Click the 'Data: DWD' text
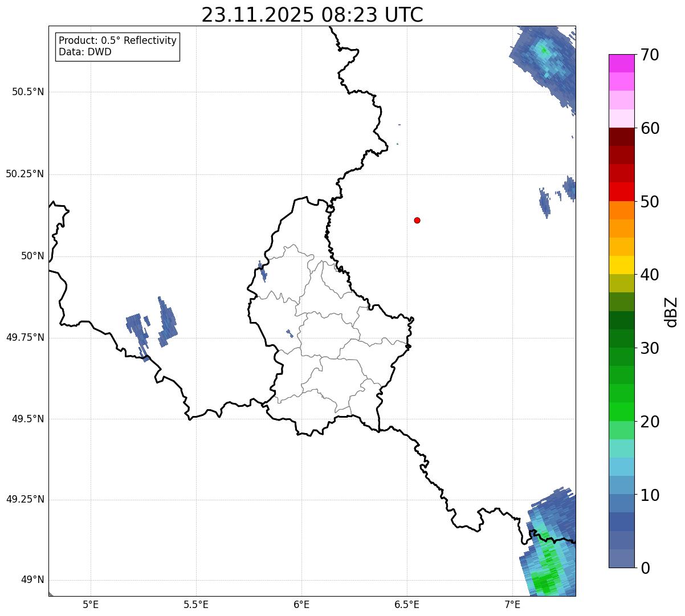The height and width of the screenshot is (616, 685). point(85,52)
